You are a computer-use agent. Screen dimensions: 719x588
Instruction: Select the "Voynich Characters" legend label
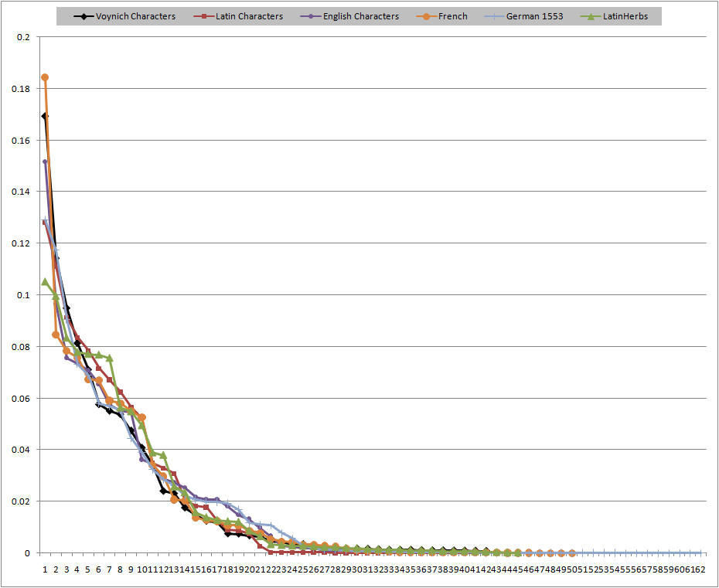coord(136,16)
